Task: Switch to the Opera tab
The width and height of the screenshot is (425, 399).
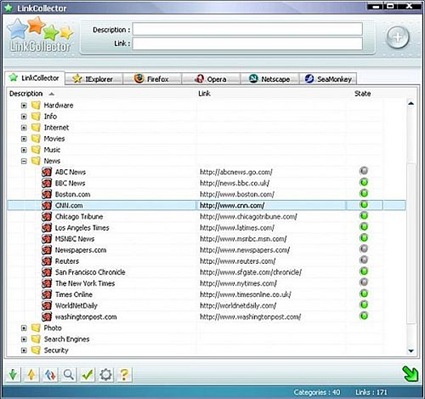Action: point(211,79)
